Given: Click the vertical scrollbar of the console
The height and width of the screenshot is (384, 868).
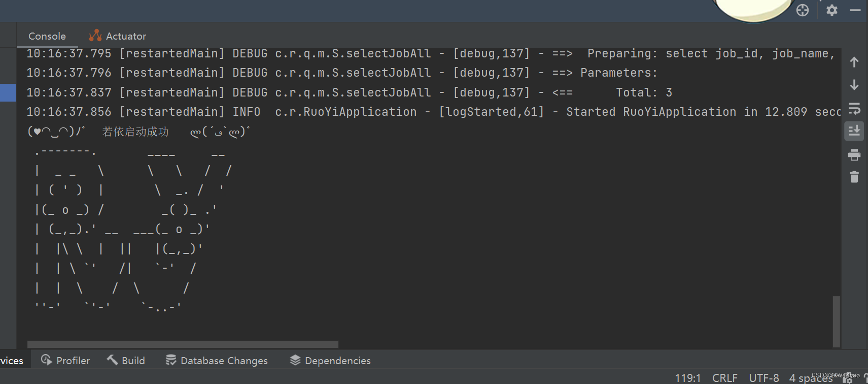Looking at the screenshot, I should 837,321.
